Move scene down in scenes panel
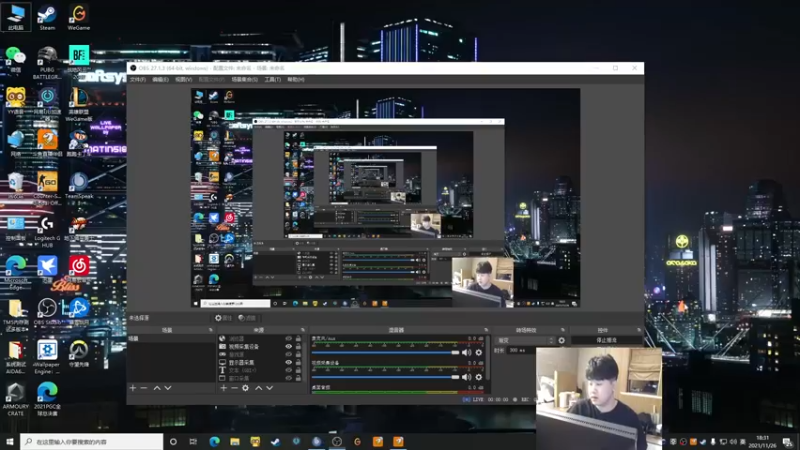Viewport: 800px width, 450px height. (x=168, y=388)
